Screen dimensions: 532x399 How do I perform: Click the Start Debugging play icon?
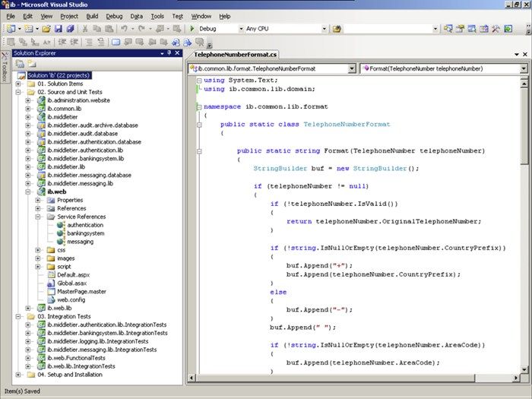192,29
